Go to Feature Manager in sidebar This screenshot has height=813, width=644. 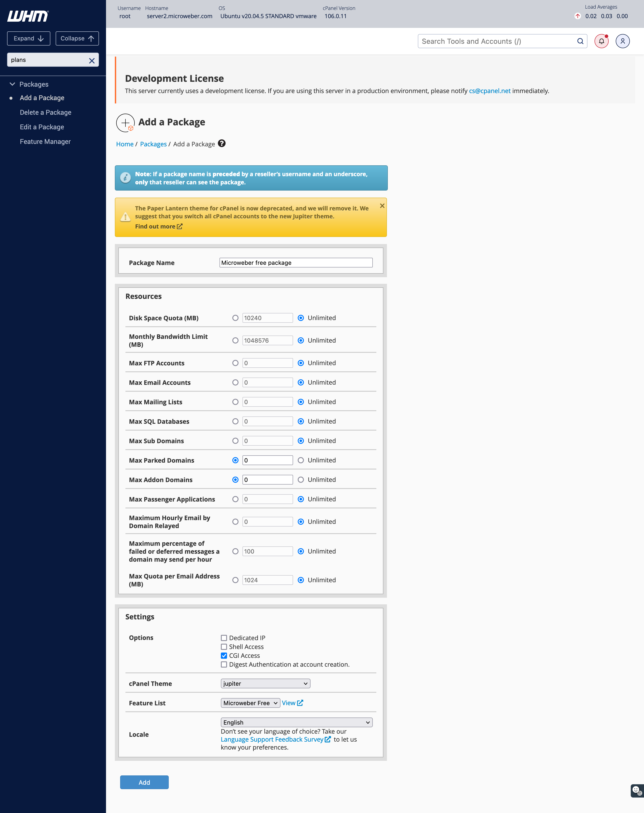45,141
